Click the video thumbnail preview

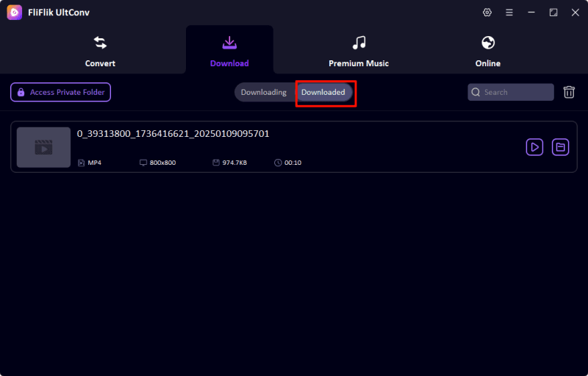[43, 147]
